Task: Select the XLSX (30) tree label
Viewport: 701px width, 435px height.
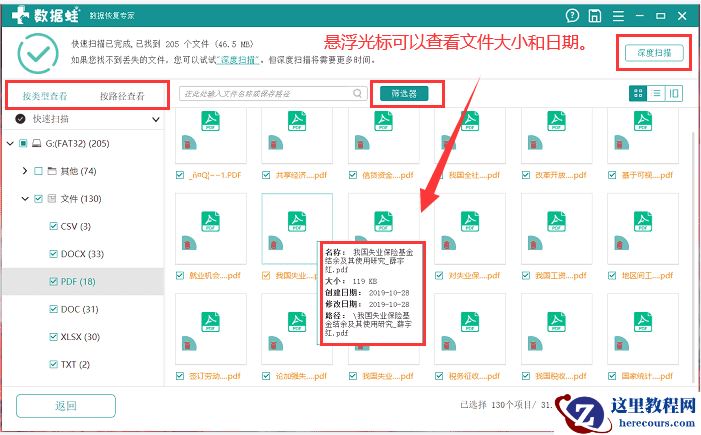Action: pyautogui.click(x=80, y=337)
